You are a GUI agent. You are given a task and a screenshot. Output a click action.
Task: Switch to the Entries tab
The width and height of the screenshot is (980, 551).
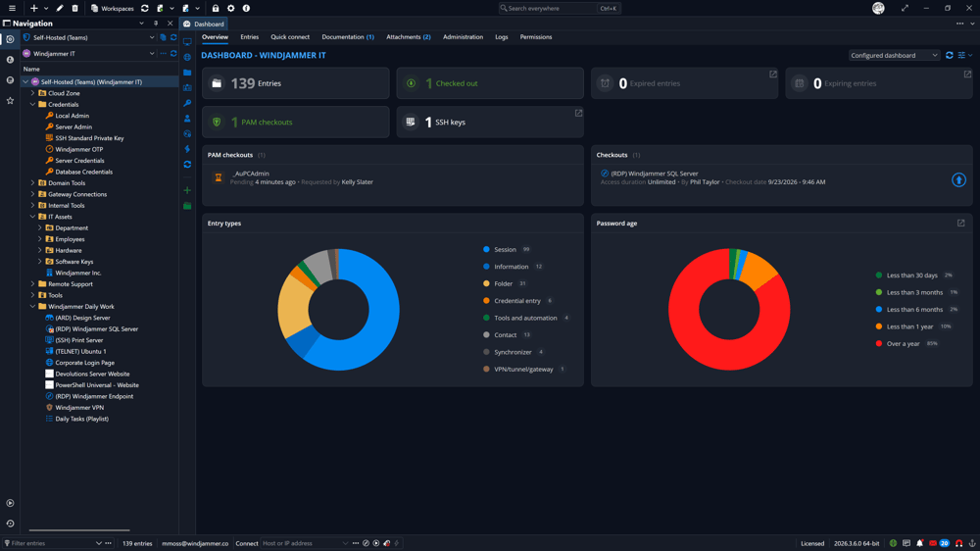coord(249,37)
